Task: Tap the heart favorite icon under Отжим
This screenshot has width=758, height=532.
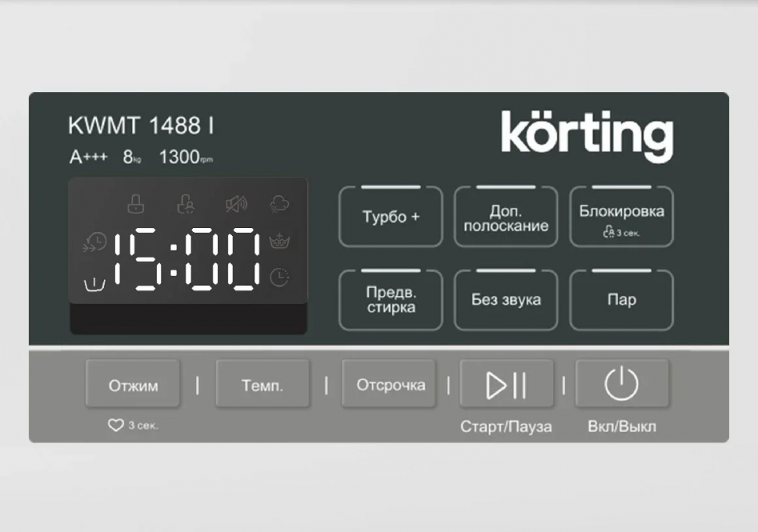Action: tap(116, 425)
